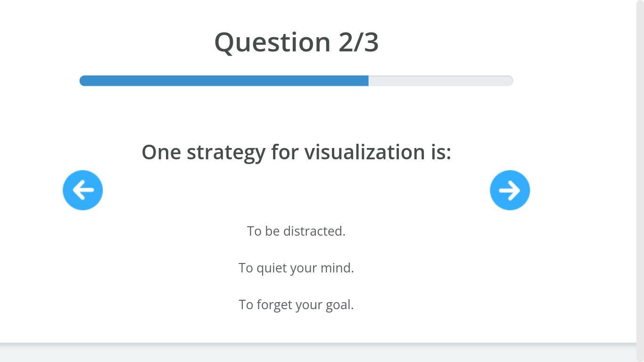Click the forget your goal answer text
Viewport: 644px width, 362px height.
point(296,304)
